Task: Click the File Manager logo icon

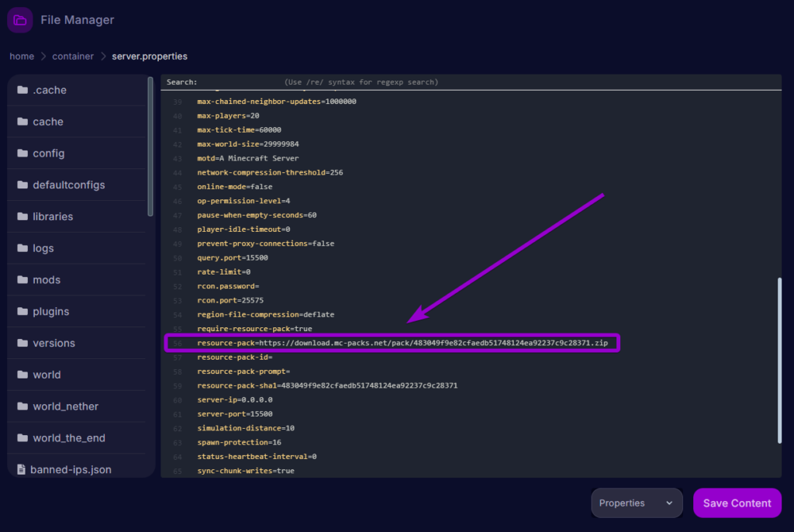Action: click(x=19, y=19)
